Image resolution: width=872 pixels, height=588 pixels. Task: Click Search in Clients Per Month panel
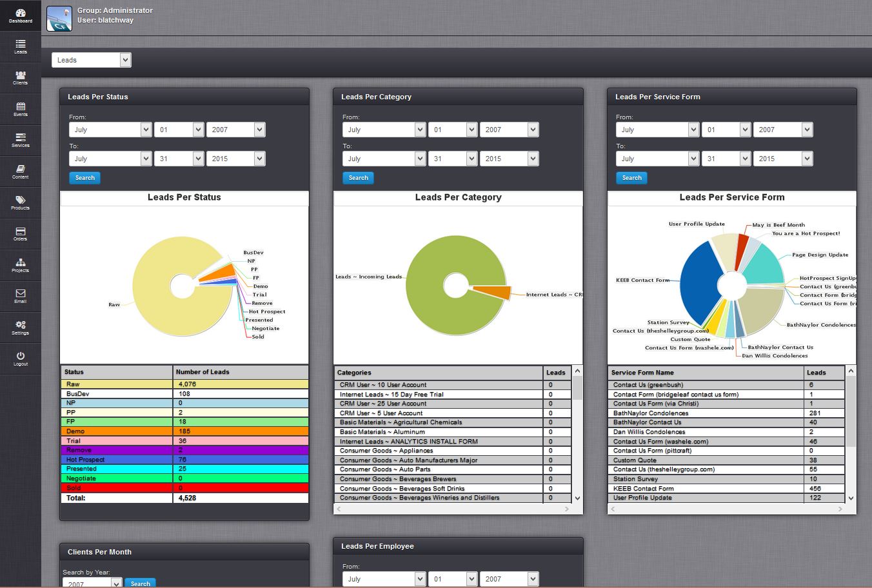140,583
